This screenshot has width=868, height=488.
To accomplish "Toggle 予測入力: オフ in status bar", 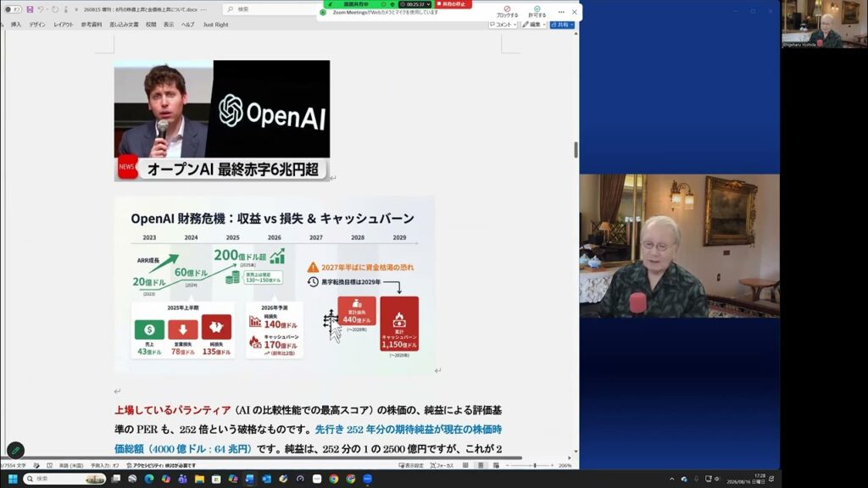I will (104, 465).
